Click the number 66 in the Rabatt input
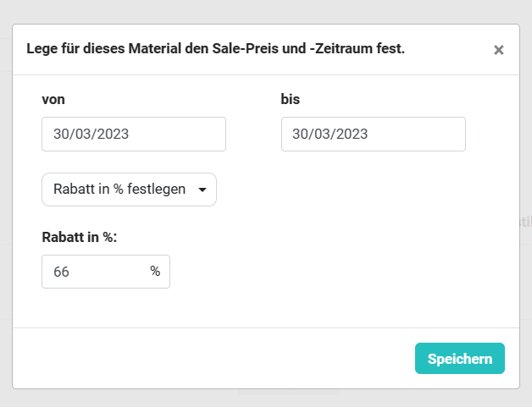The width and height of the screenshot is (532, 407). (x=61, y=272)
